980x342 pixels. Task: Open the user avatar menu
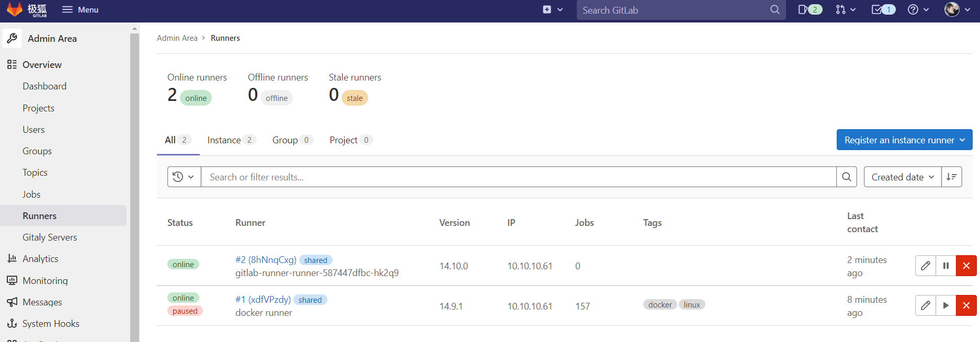958,9
